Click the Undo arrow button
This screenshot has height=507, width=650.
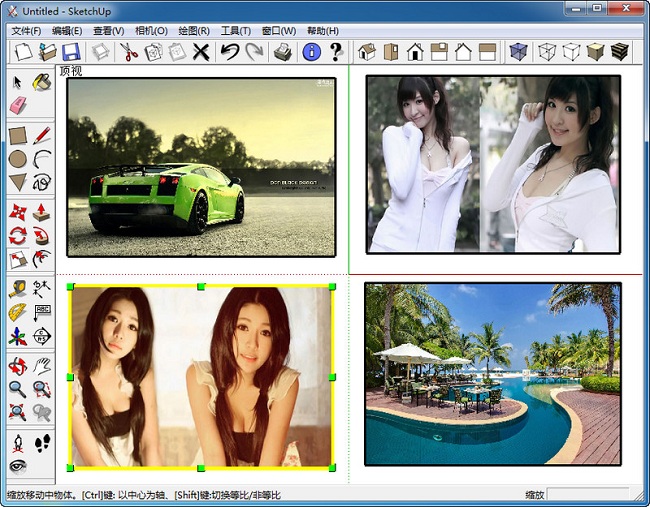[x=230, y=52]
